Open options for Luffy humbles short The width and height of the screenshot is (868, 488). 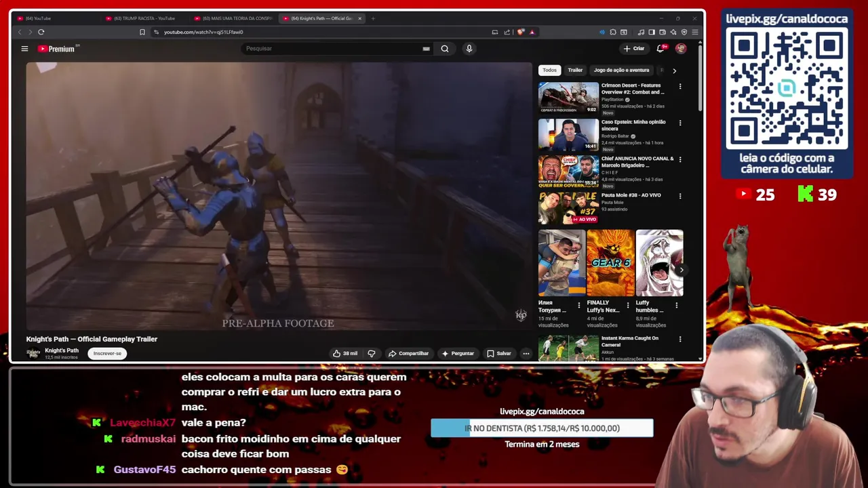point(676,306)
